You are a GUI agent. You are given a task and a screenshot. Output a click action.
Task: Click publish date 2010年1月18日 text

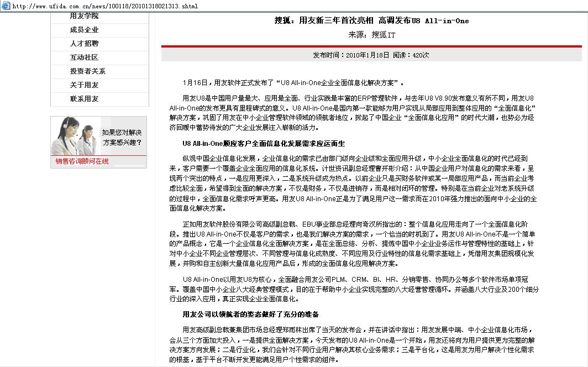[368, 55]
